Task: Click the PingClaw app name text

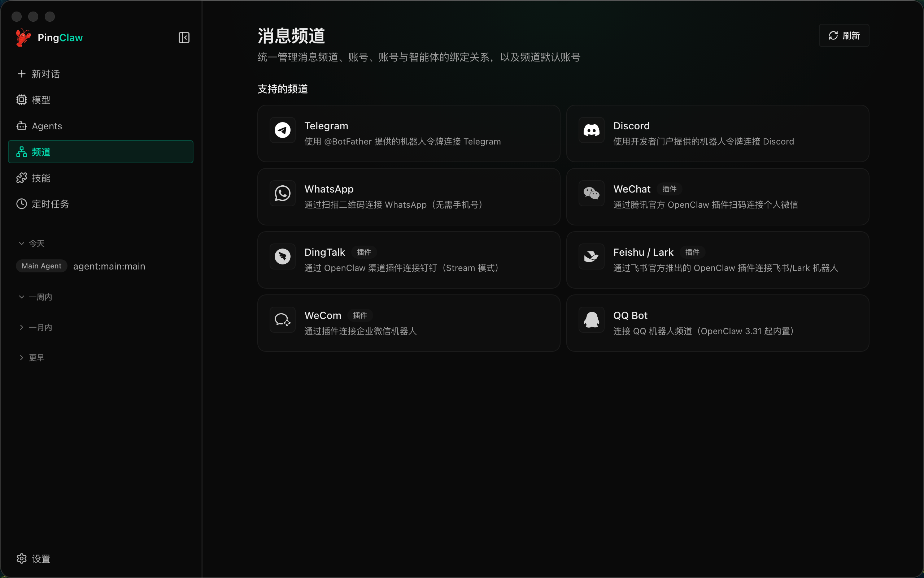Action: pos(60,38)
